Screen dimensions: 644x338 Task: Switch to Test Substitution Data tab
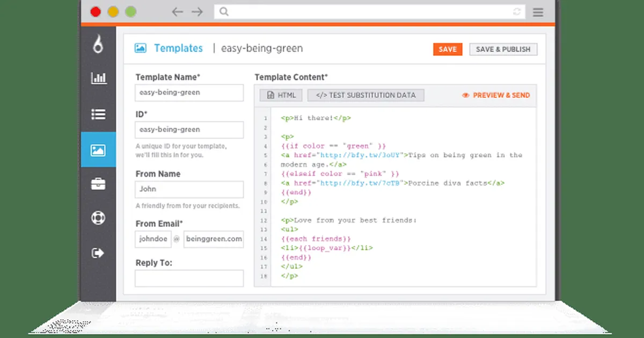(365, 95)
